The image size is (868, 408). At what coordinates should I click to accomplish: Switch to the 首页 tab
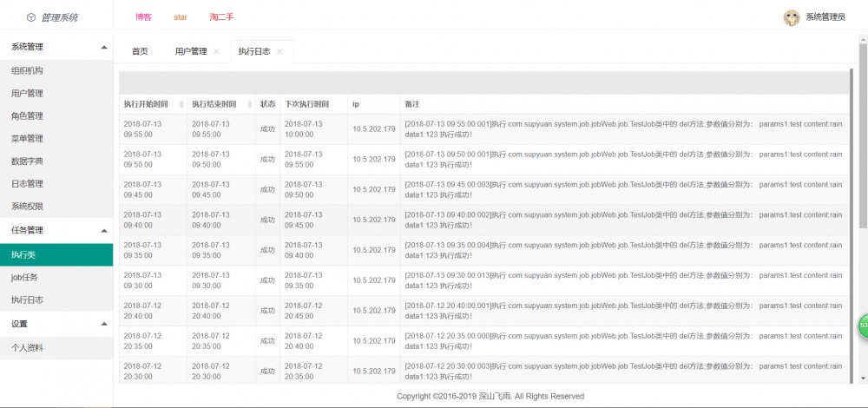point(140,51)
